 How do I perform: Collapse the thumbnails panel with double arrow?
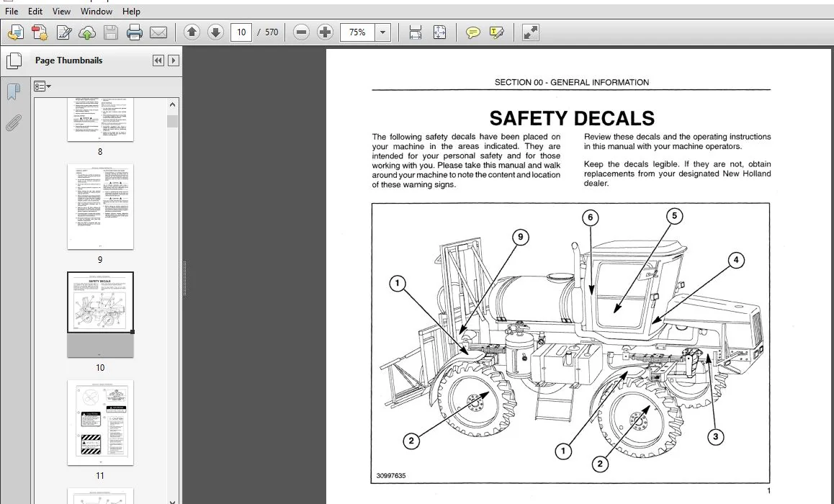pyautogui.click(x=158, y=60)
